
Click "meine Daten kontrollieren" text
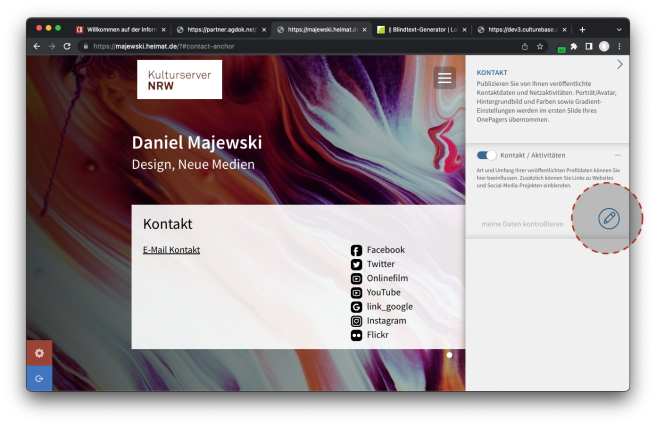[522, 224]
